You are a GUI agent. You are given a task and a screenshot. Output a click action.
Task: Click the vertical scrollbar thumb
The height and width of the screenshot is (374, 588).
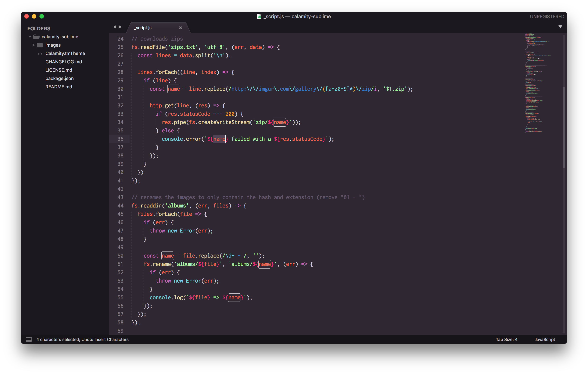tap(564, 127)
